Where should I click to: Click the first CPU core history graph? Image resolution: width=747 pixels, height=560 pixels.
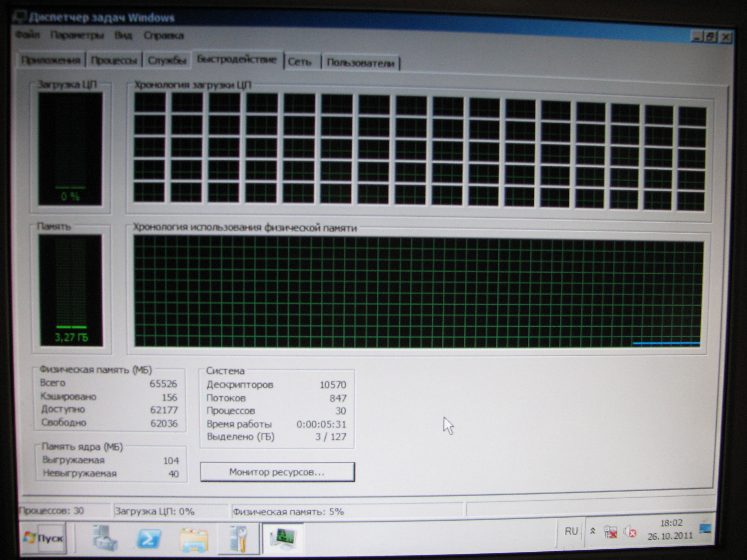(x=150, y=102)
